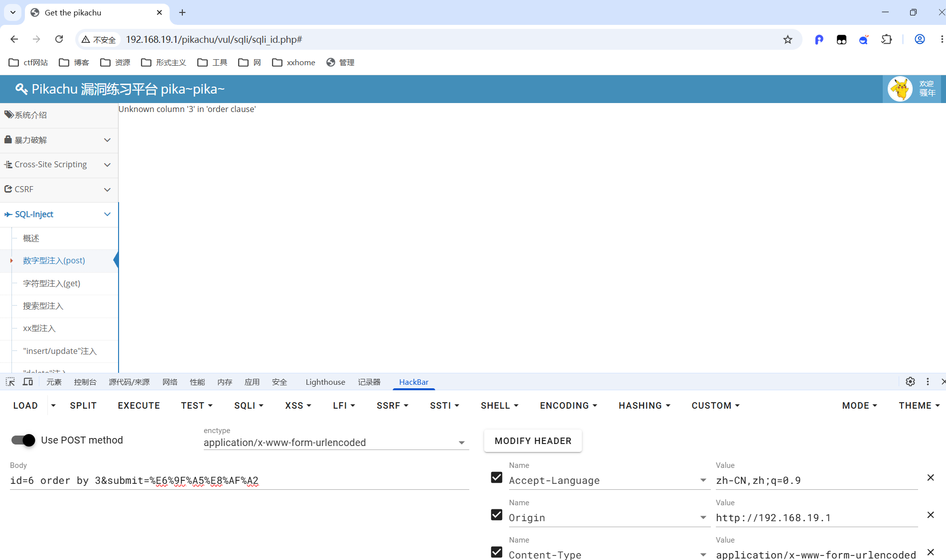Expand the Cross-Site Scripting sidebar section
Viewport: 946px width, 560px height.
coord(59,164)
